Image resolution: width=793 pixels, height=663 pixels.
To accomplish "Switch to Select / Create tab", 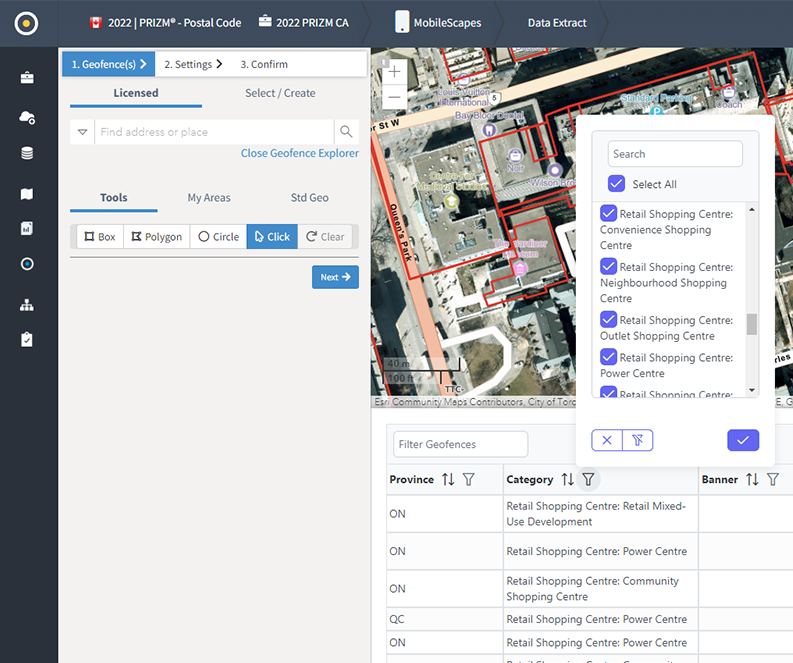I will (280, 93).
